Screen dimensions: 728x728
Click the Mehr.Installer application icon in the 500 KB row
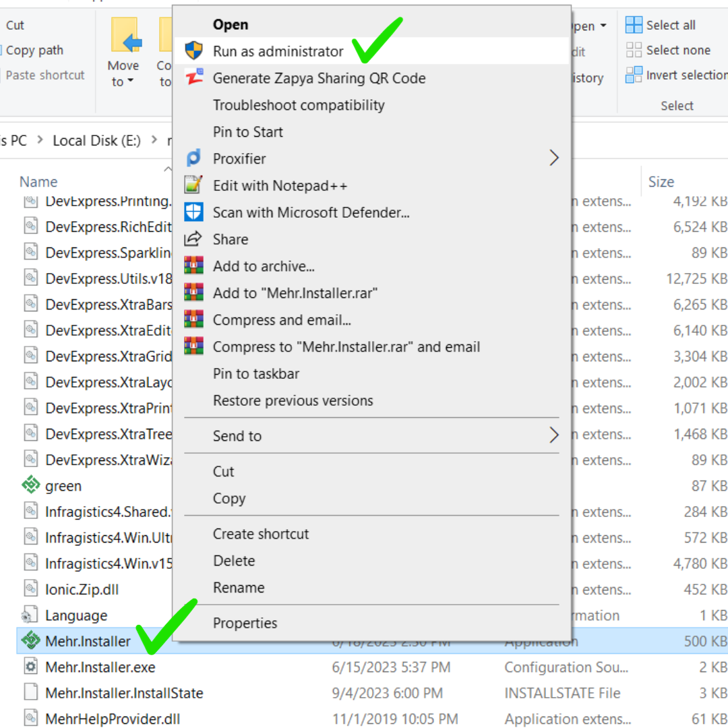(x=30, y=641)
